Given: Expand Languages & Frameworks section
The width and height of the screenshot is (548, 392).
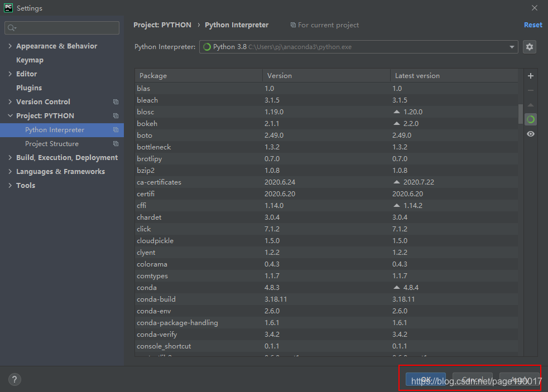Looking at the screenshot, I should pos(10,172).
